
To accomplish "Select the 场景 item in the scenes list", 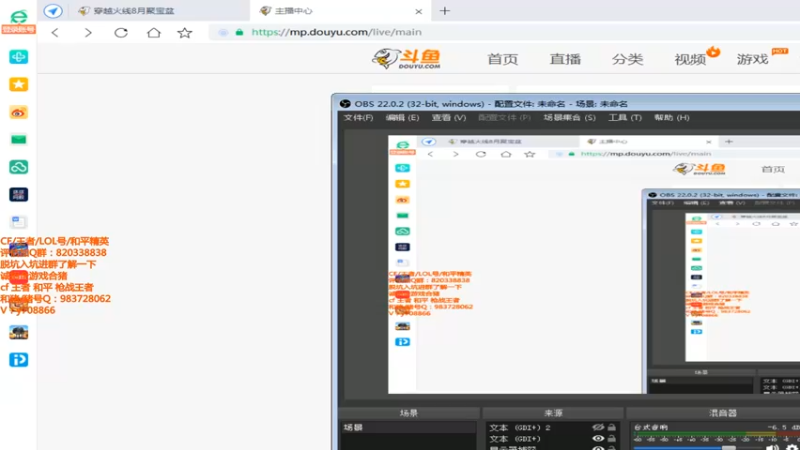I will (x=408, y=427).
